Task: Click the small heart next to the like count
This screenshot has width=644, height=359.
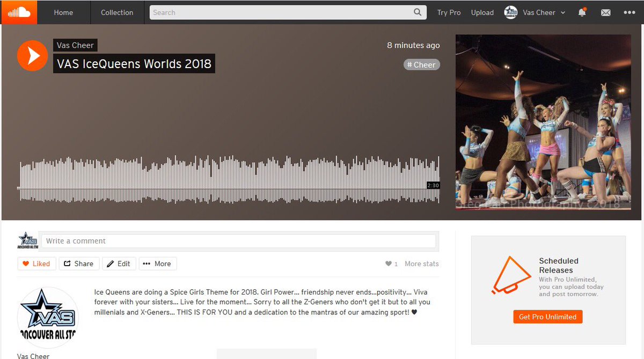Action: 388,263
